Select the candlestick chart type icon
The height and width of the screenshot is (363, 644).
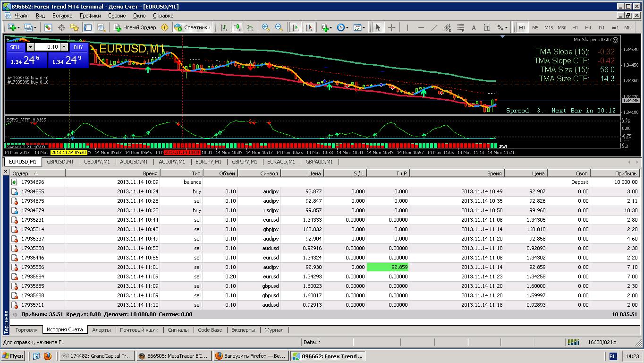237,27
